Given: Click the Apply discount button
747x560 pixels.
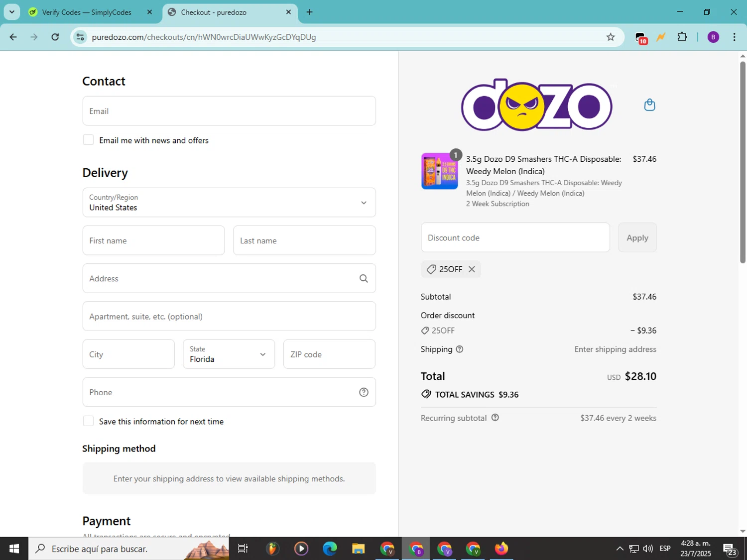Looking at the screenshot, I should pyautogui.click(x=637, y=237).
